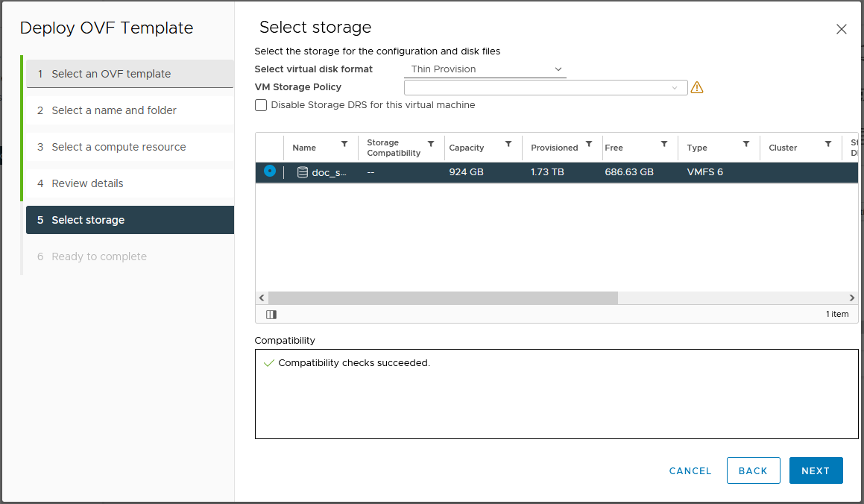Image resolution: width=864 pixels, height=504 pixels.
Task: Sort by the Capacity column header
Action: coord(466,148)
